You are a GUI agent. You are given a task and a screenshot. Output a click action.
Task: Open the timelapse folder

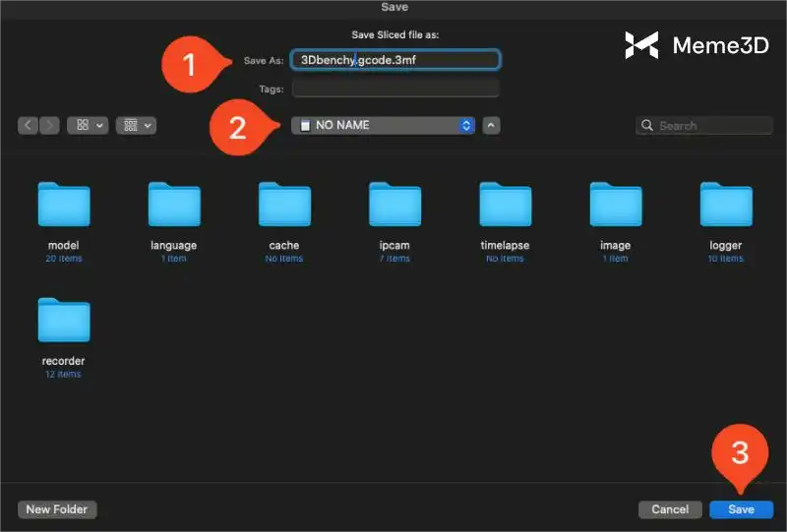pos(505,205)
